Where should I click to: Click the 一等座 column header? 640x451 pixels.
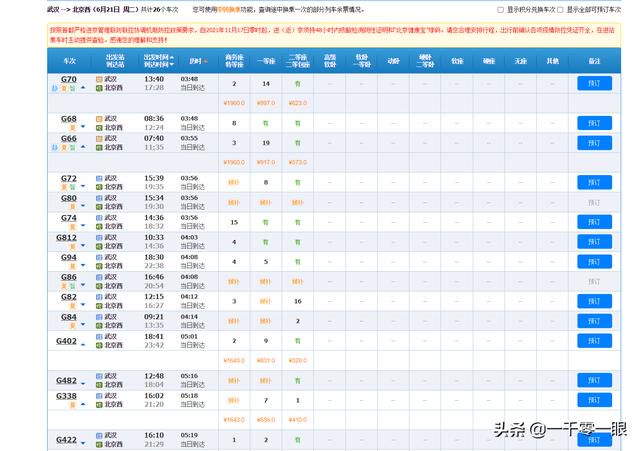[x=266, y=61]
